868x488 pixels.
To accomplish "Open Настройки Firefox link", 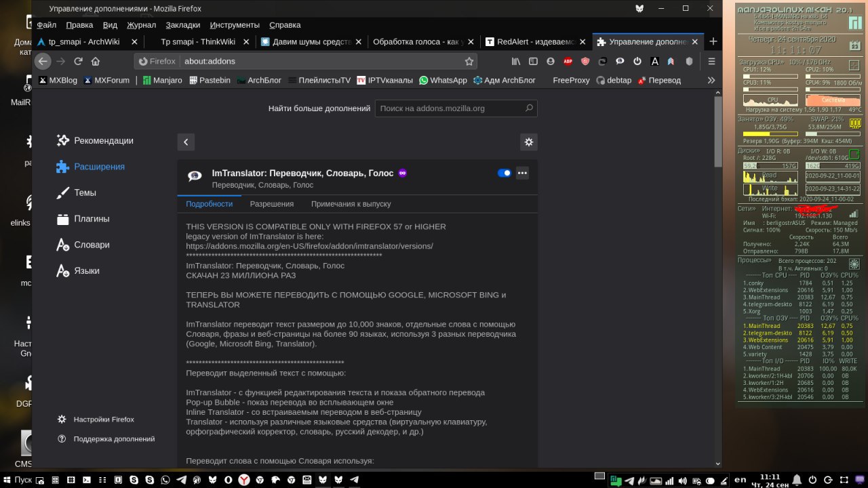I will (x=96, y=420).
